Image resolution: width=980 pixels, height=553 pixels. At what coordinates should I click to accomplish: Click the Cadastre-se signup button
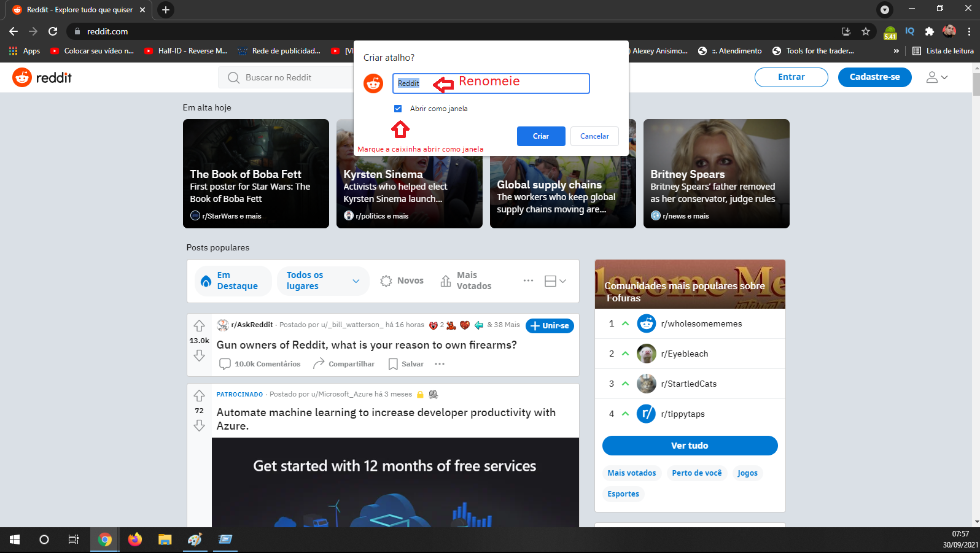pyautogui.click(x=874, y=77)
